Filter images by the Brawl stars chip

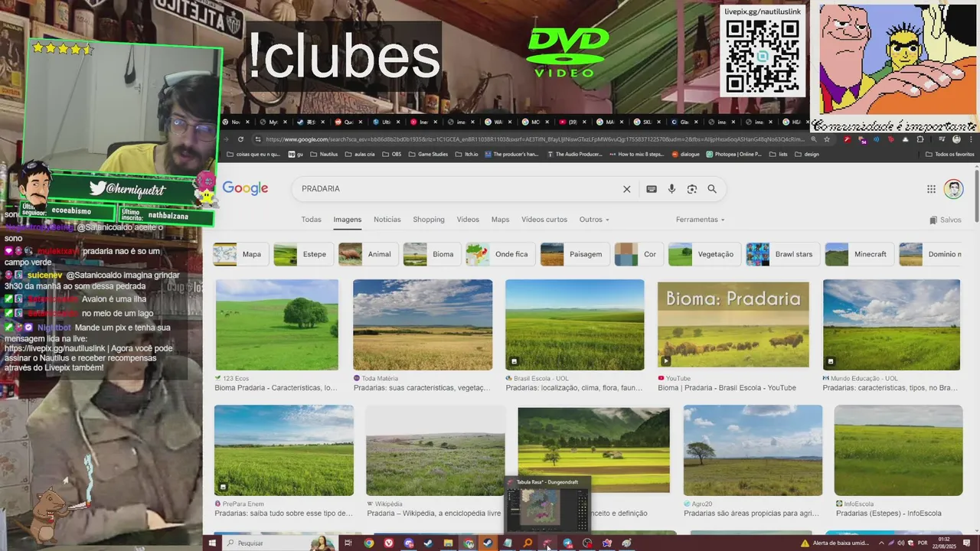tap(782, 254)
